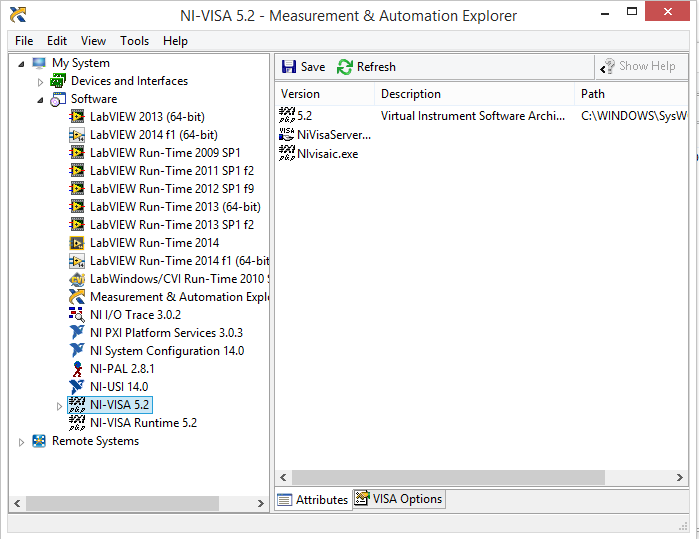Expand the Remote Systems node
The width and height of the screenshot is (699, 541).
pyautogui.click(x=21, y=442)
